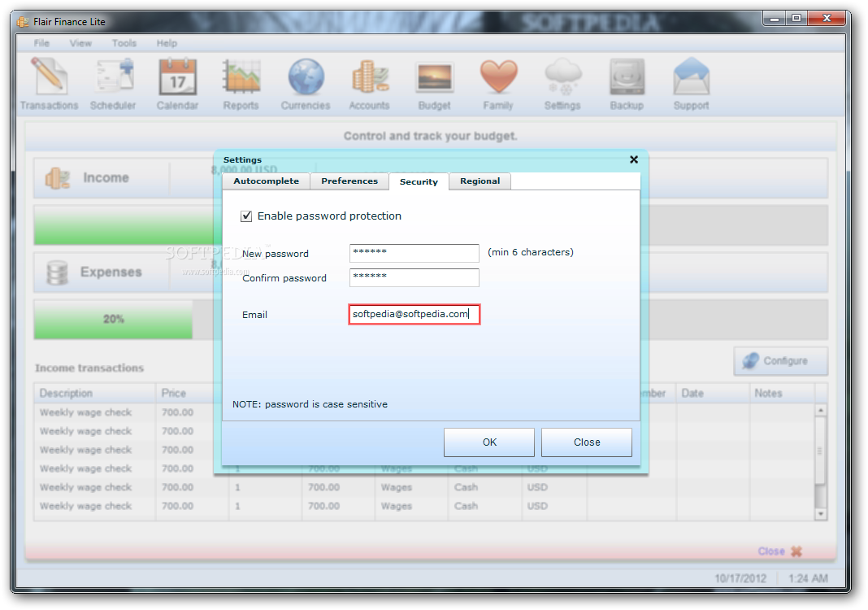The height and width of the screenshot is (610, 868).
Task: Click the transactions table scroll down arrow
Action: (821, 514)
